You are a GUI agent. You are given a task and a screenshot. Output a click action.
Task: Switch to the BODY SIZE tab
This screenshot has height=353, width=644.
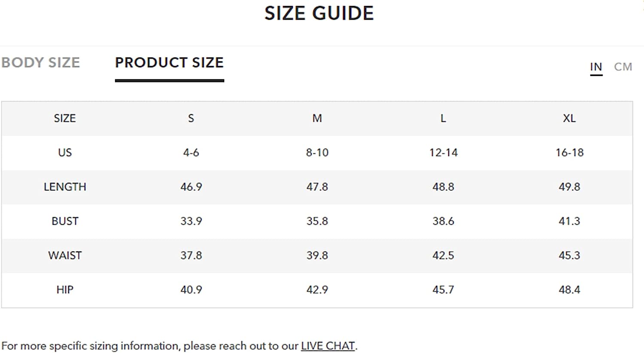[x=41, y=63]
